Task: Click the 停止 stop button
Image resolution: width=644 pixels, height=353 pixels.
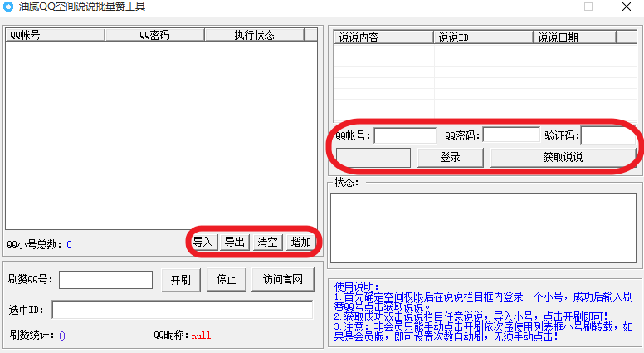Action: pyautogui.click(x=227, y=280)
